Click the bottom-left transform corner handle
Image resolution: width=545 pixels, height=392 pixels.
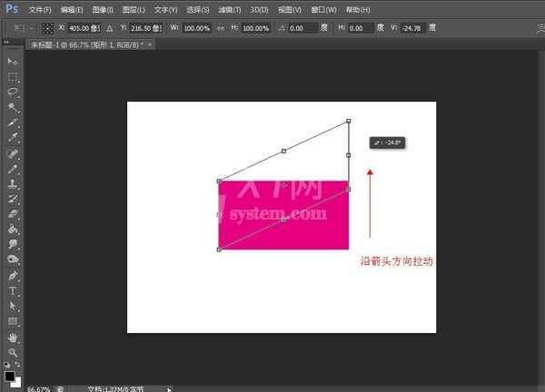219,250
